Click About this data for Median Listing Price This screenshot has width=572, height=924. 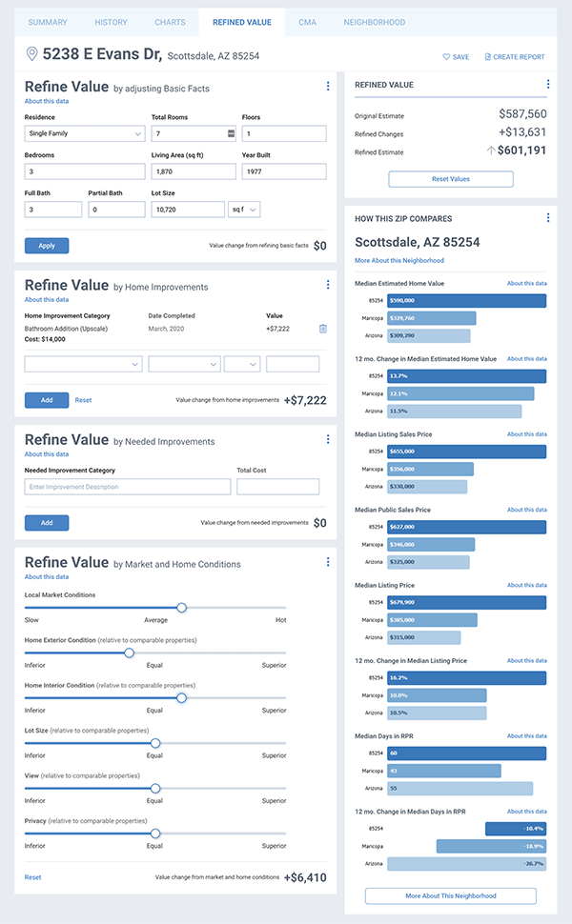point(526,585)
